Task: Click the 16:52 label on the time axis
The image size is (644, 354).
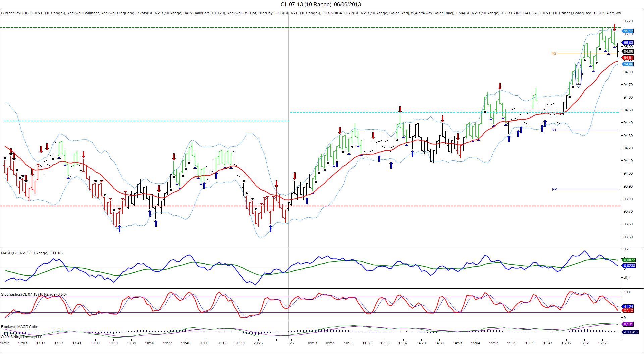Action: pyautogui.click(x=5, y=343)
